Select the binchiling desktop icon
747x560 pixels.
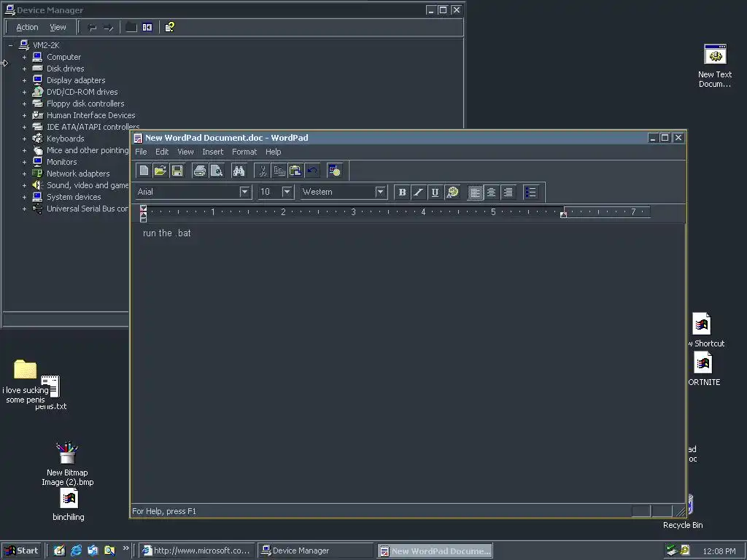click(69, 505)
